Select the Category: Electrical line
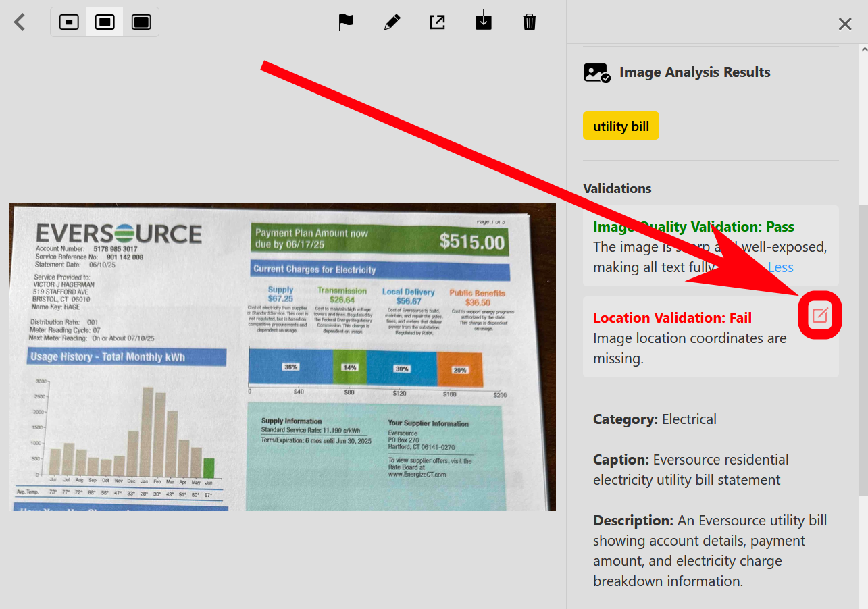 click(655, 419)
